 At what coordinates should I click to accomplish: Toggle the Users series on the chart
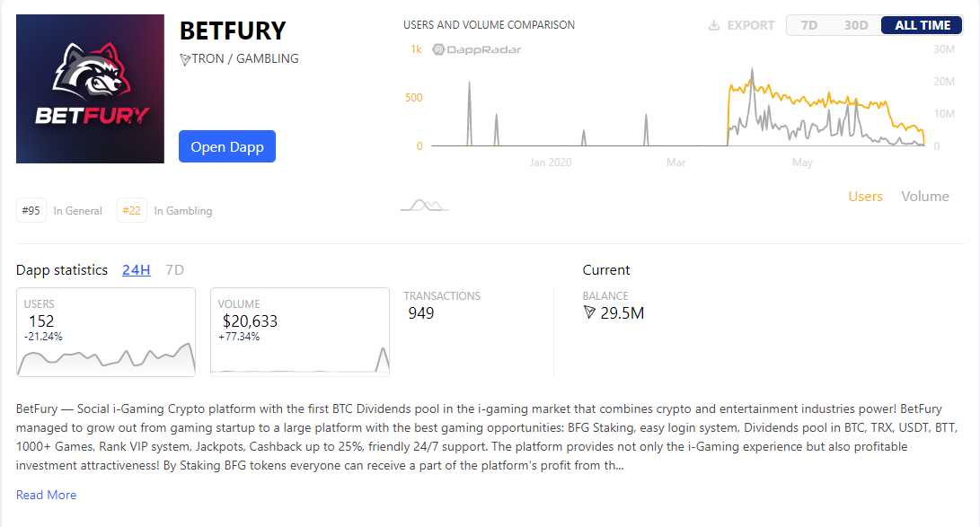(x=865, y=197)
